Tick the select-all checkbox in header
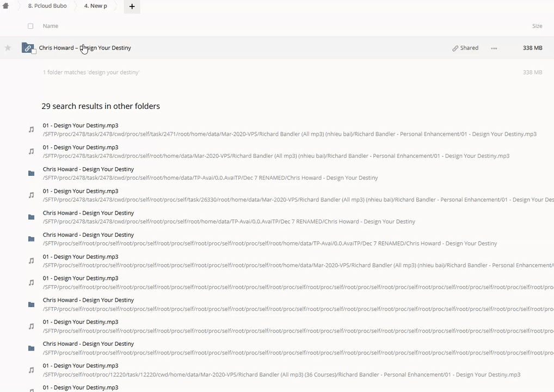The width and height of the screenshot is (554, 392). pyautogui.click(x=30, y=26)
